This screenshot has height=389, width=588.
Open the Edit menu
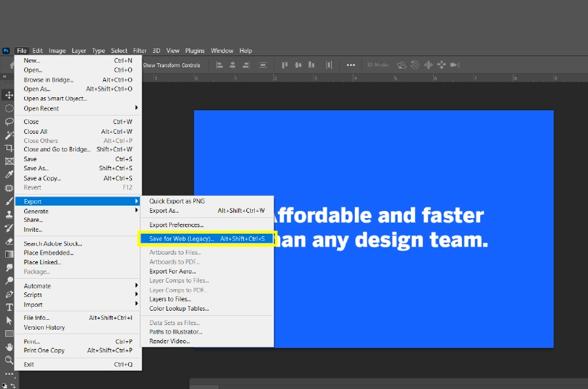pyautogui.click(x=37, y=50)
